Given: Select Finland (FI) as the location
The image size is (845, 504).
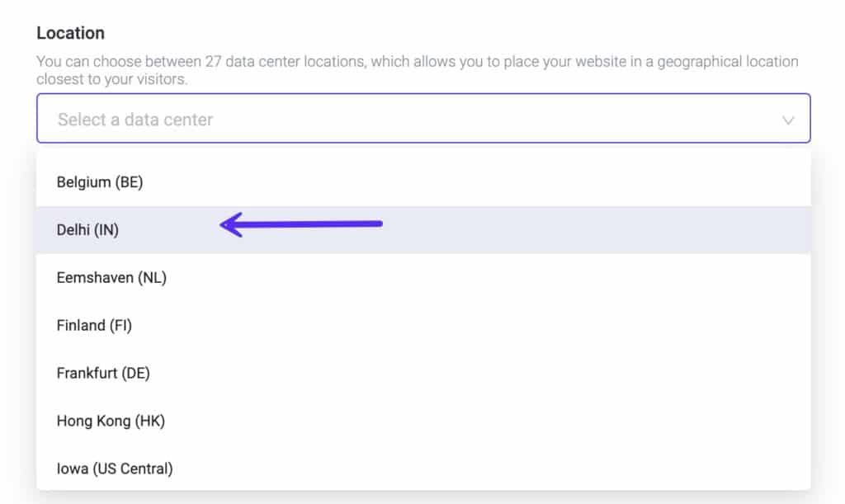Looking at the screenshot, I should pyautogui.click(x=94, y=326).
